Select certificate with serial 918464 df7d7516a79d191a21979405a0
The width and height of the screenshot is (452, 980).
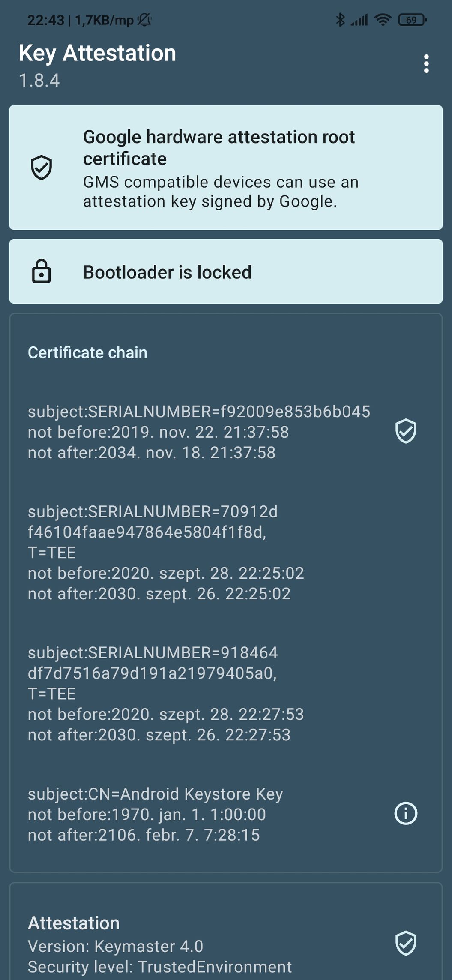click(x=226, y=694)
